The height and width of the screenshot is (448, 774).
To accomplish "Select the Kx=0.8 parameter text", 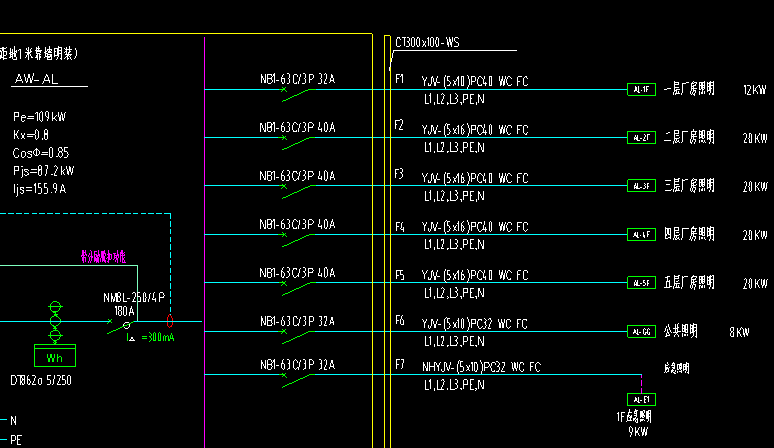I will 31,135.
